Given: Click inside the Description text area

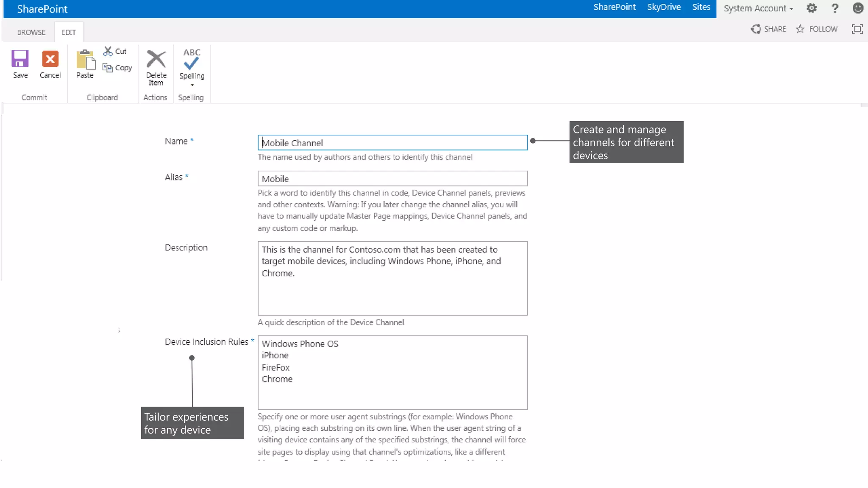Looking at the screenshot, I should pyautogui.click(x=392, y=278).
